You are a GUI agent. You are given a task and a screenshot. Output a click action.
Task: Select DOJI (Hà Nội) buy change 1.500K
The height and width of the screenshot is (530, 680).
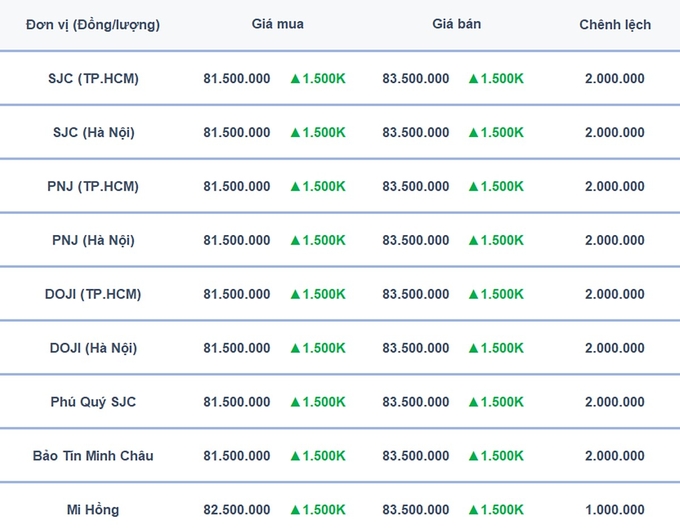tap(318, 348)
